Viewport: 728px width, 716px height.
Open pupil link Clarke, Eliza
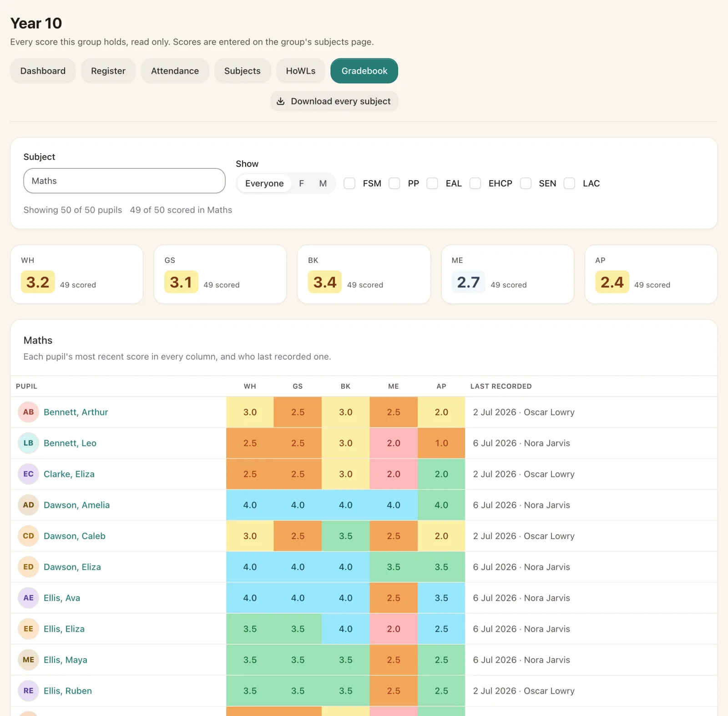coord(69,474)
